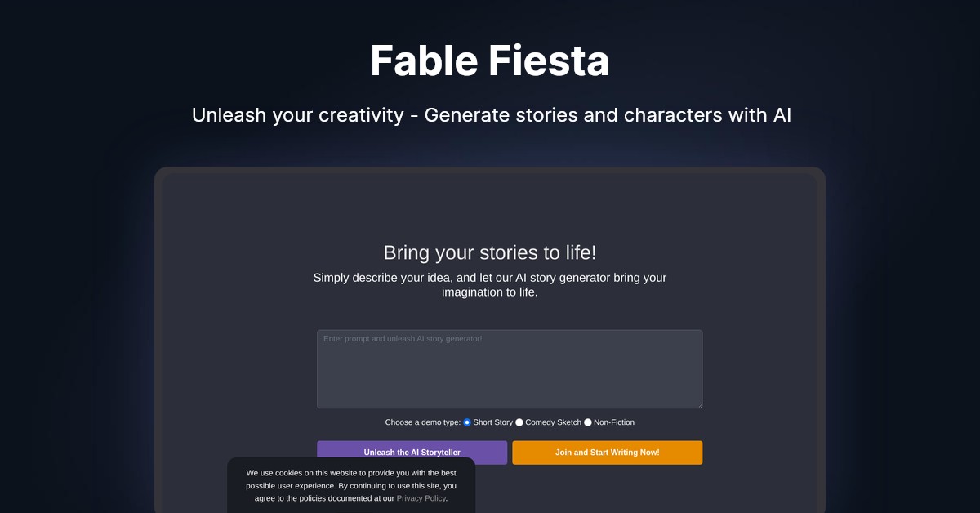Click the prompt text area resize handle

[x=699, y=404]
